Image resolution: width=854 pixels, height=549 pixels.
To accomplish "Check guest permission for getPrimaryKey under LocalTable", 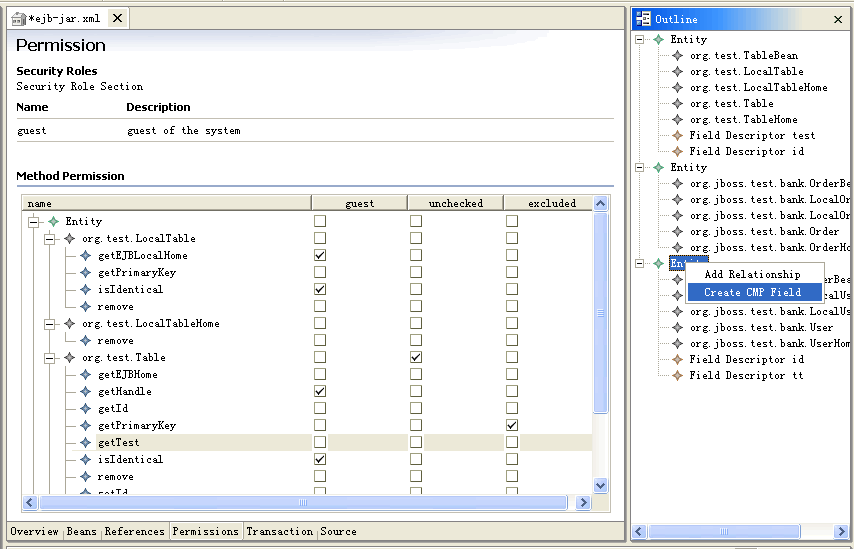I will 320,272.
